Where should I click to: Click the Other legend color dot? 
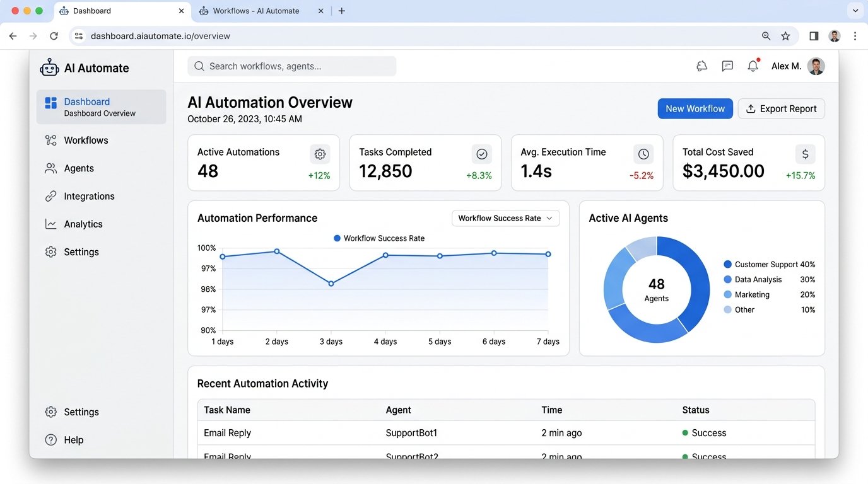pos(728,310)
